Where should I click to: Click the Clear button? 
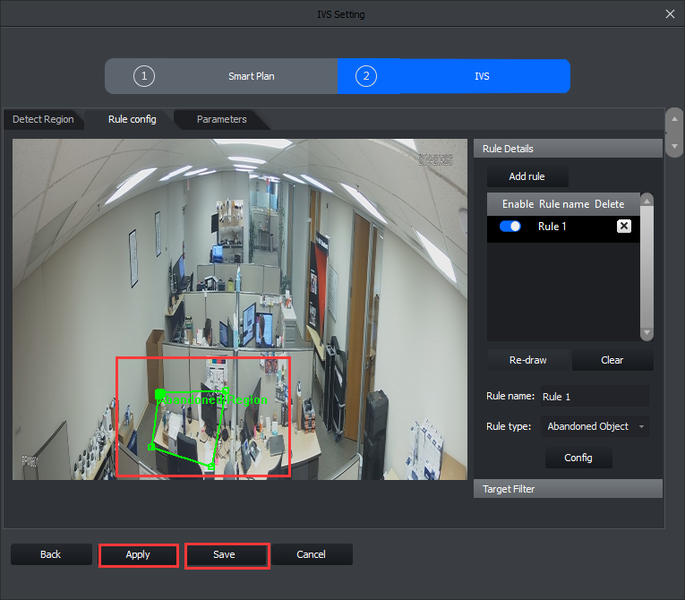pyautogui.click(x=612, y=360)
